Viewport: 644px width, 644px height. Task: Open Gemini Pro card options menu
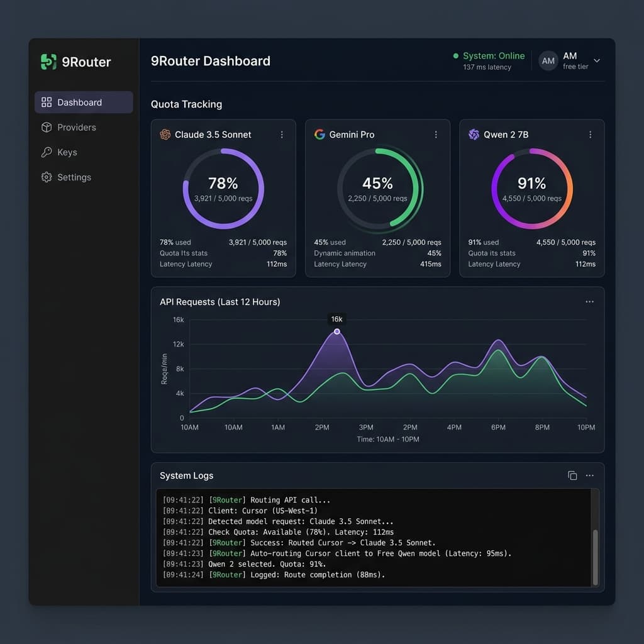coord(436,135)
